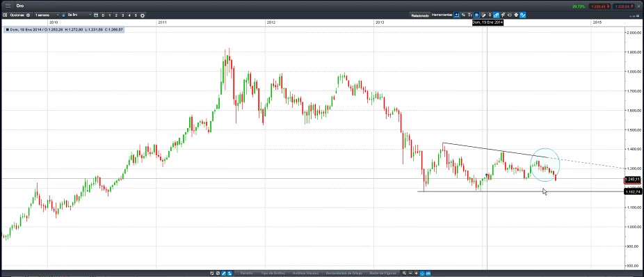The height and width of the screenshot is (277, 644).
Task: Click the red sell price button
Action: (599, 6)
